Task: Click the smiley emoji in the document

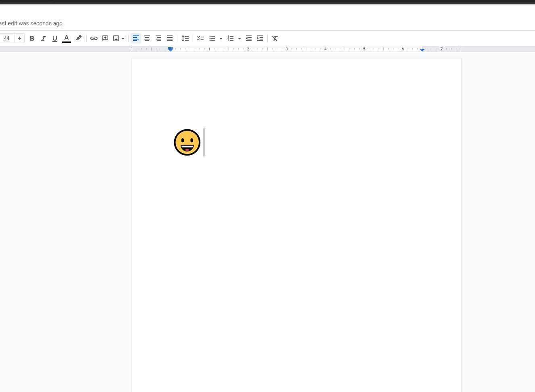Action: coord(187,142)
